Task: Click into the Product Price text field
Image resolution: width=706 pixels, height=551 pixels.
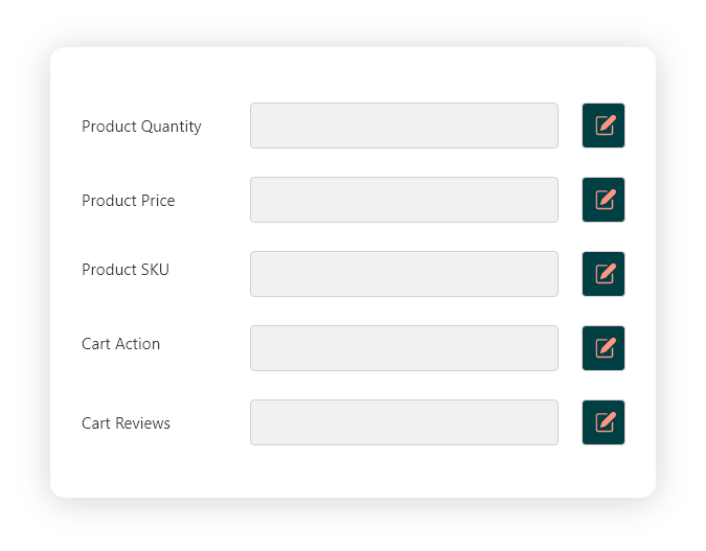Action: click(404, 200)
